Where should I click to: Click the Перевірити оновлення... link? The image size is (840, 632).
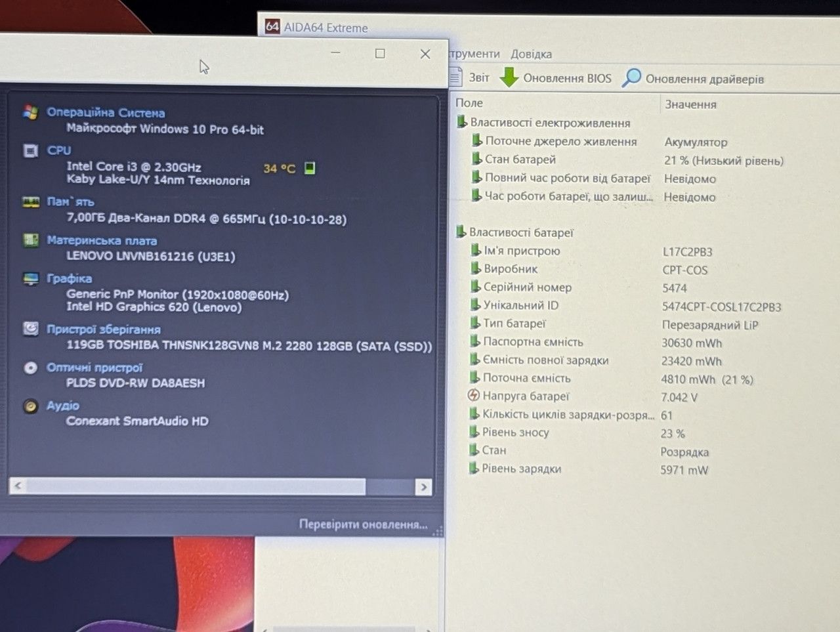pos(364,524)
